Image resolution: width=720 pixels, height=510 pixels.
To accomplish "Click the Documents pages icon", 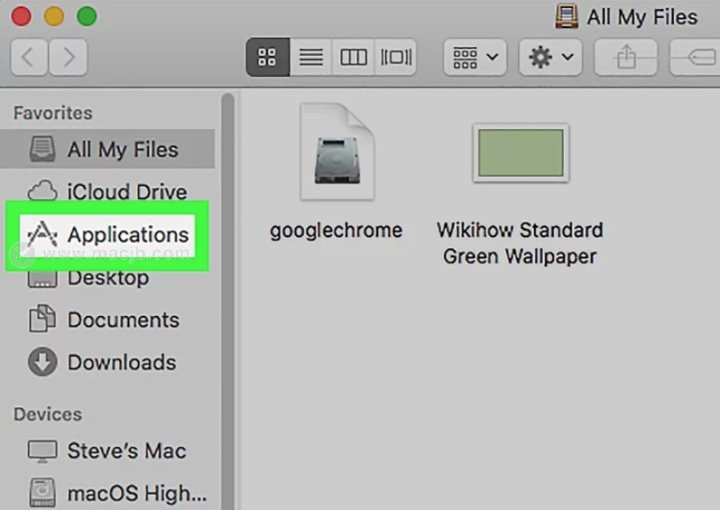I will pos(42,319).
